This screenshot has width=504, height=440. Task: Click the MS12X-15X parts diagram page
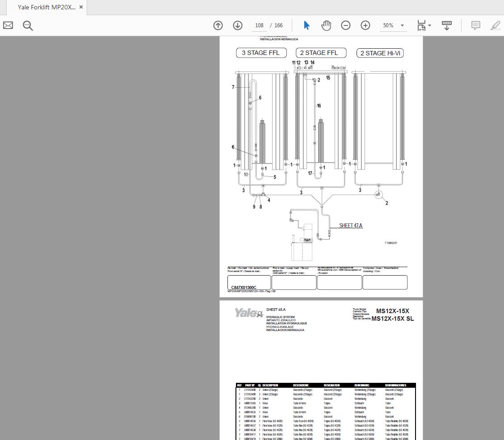[320, 371]
